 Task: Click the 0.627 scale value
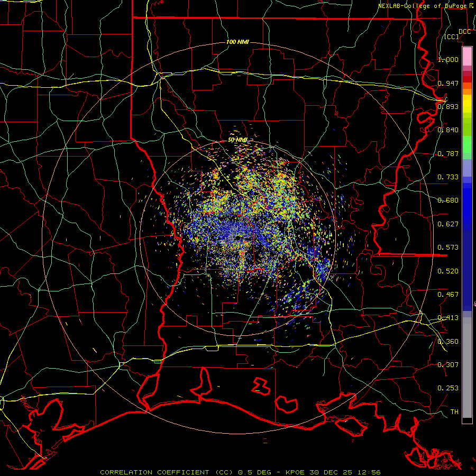pos(448,224)
